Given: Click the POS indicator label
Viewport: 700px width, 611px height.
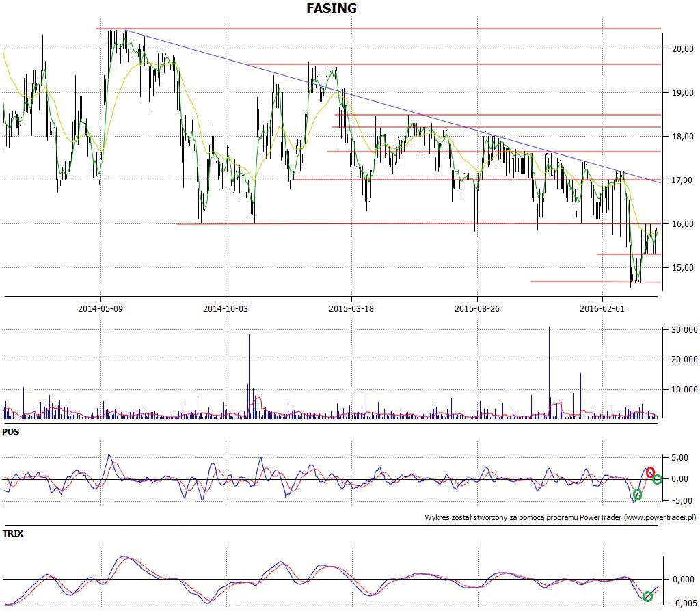Looking at the screenshot, I should coord(11,431).
